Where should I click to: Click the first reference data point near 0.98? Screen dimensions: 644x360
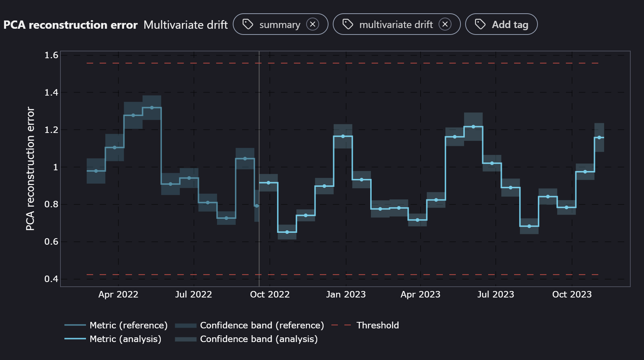coord(96,171)
